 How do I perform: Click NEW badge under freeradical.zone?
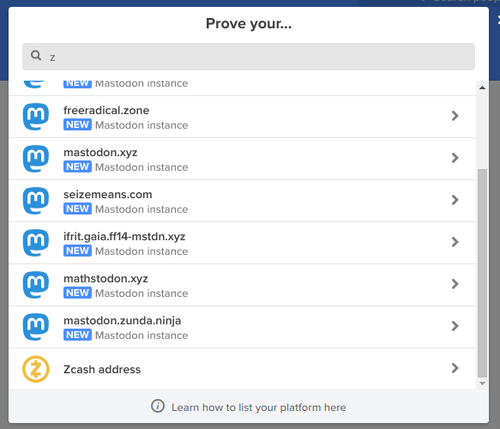coord(77,125)
